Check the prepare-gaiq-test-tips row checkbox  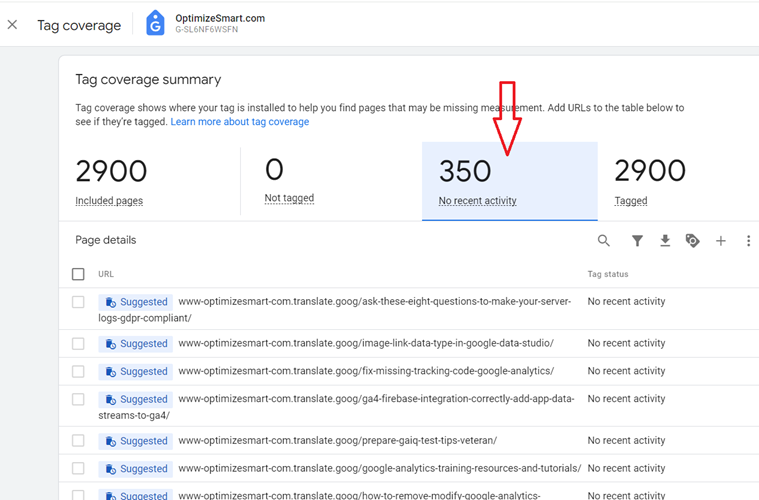[78, 440]
